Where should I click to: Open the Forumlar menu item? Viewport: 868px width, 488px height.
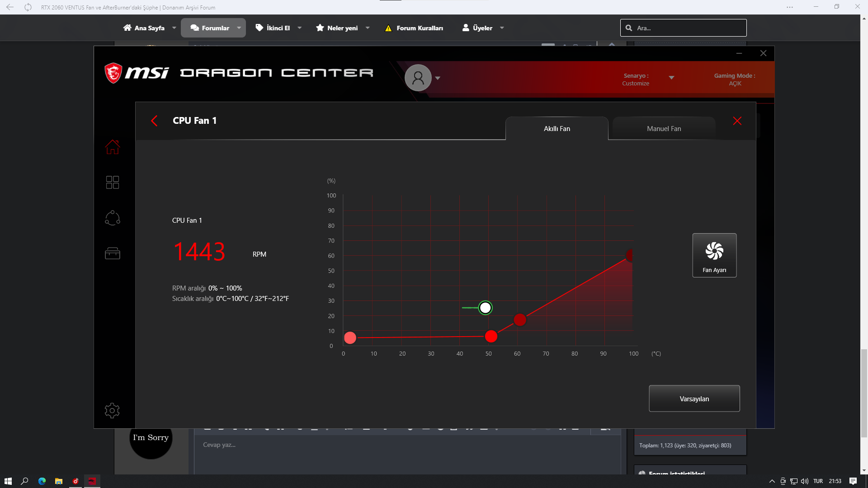pos(210,28)
